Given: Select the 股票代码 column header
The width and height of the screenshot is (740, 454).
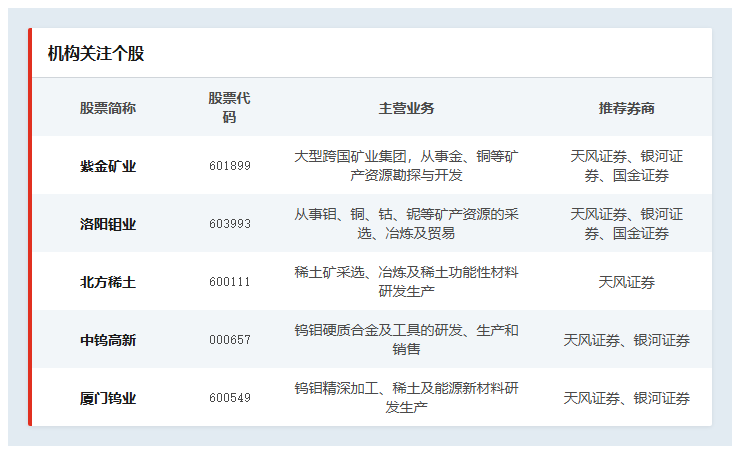Looking at the screenshot, I should click(229, 108).
